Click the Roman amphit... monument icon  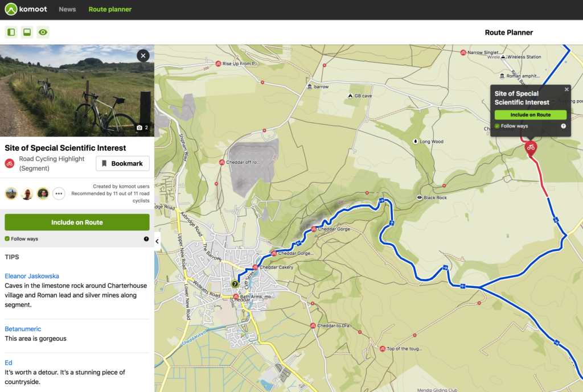point(502,76)
